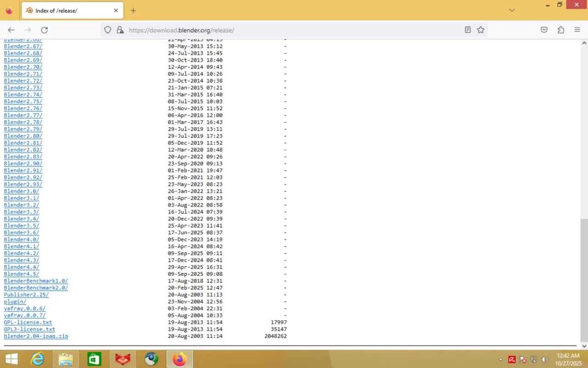Open the Blender2.93/ folder link
Viewport: 588px width, 368px height.
[x=23, y=184]
